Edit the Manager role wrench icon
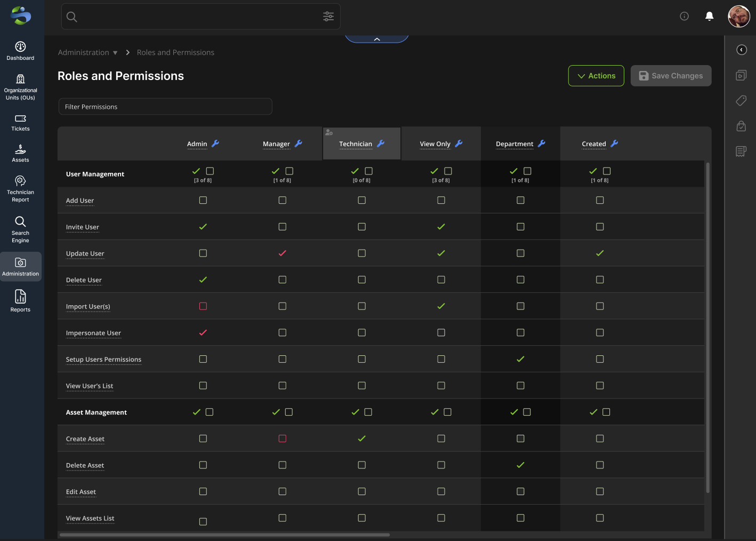 pyautogui.click(x=299, y=144)
